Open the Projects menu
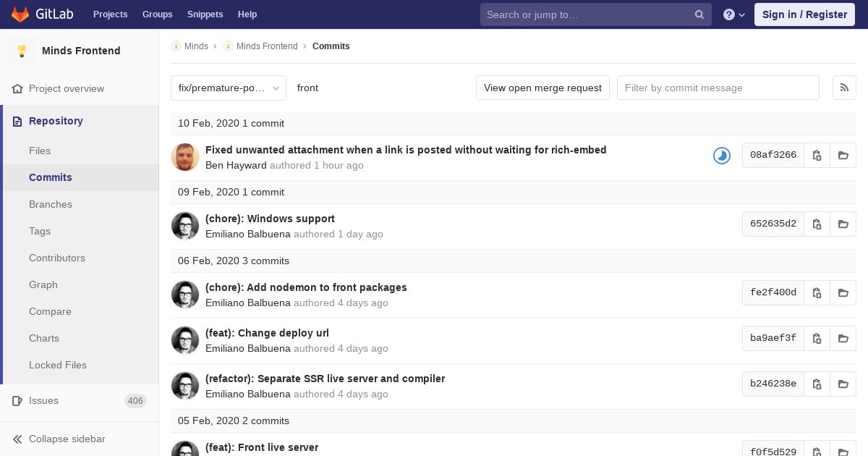The height and width of the screenshot is (456, 868). coord(110,14)
